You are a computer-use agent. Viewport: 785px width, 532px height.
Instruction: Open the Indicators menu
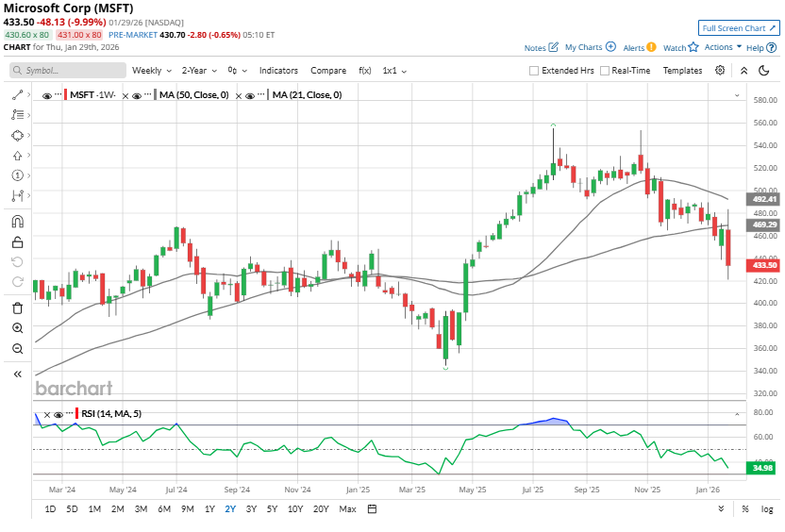tap(278, 71)
